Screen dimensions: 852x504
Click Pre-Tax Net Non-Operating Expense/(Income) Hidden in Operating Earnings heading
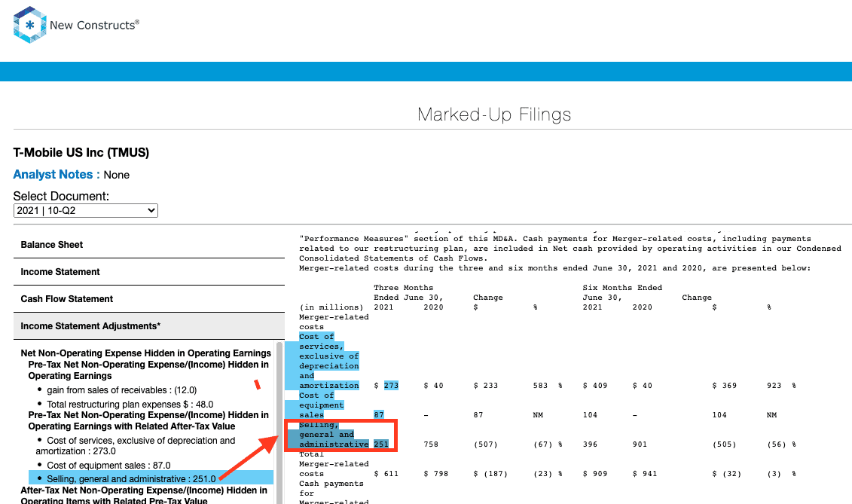click(148, 370)
